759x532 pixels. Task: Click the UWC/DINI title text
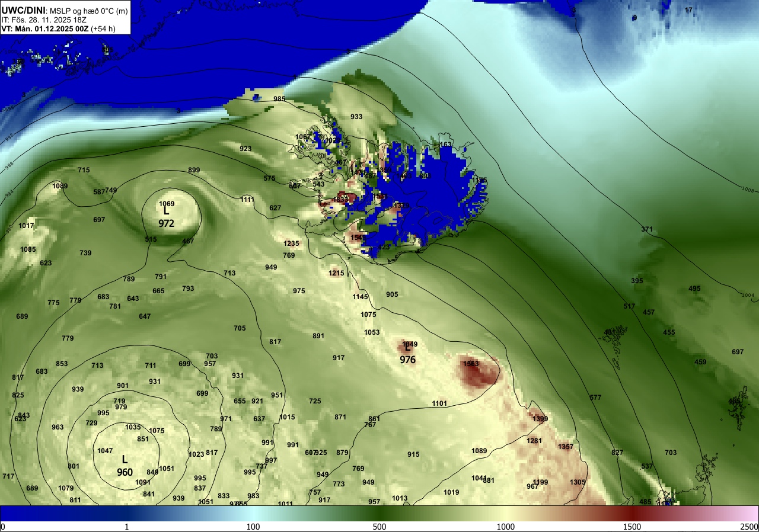click(x=24, y=9)
